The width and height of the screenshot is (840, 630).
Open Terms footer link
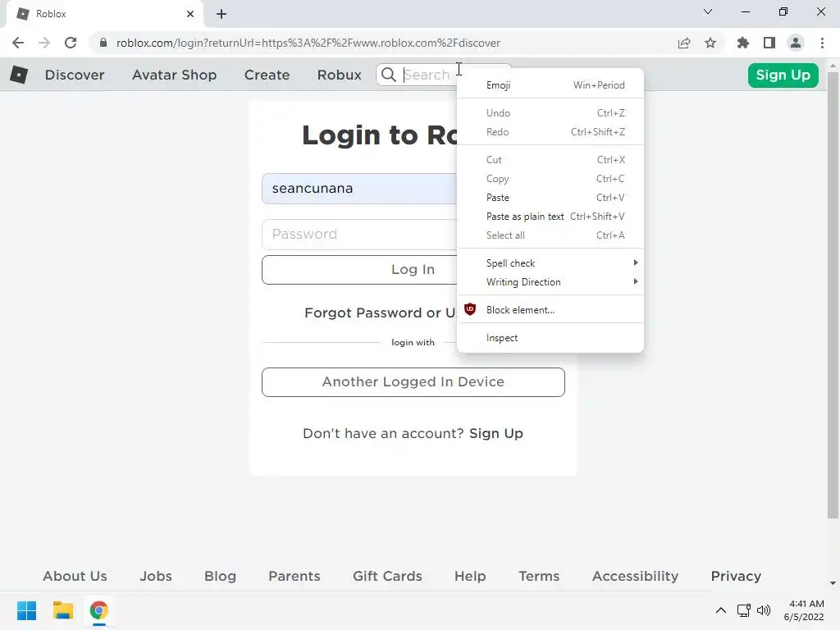pos(539,576)
